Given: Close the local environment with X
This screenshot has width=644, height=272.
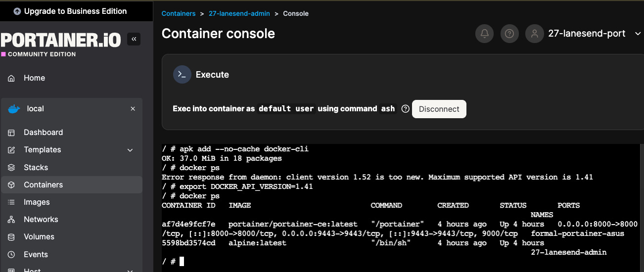Looking at the screenshot, I should (x=133, y=109).
